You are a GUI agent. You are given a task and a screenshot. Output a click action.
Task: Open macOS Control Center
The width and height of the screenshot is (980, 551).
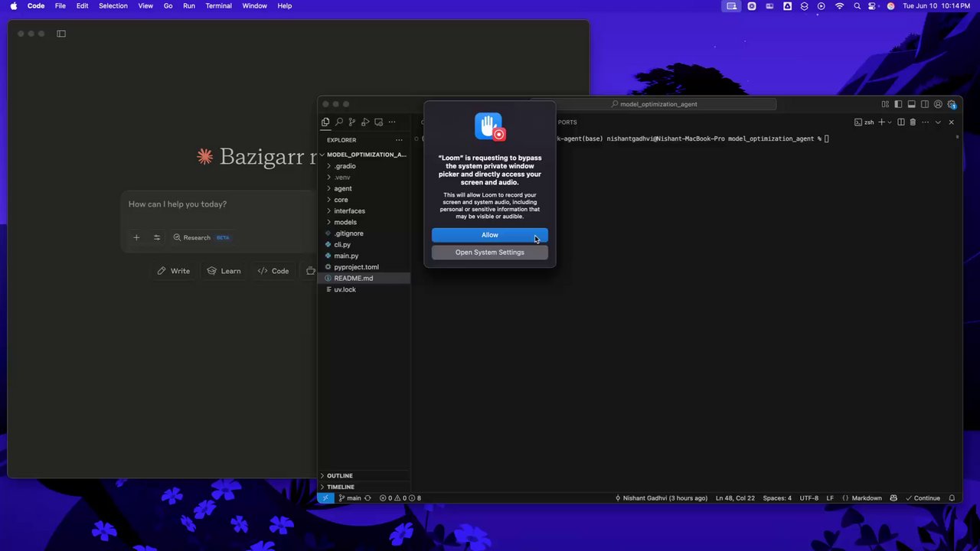click(874, 6)
